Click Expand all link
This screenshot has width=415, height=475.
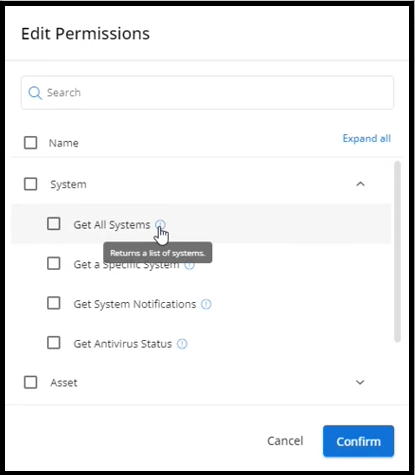[367, 138]
